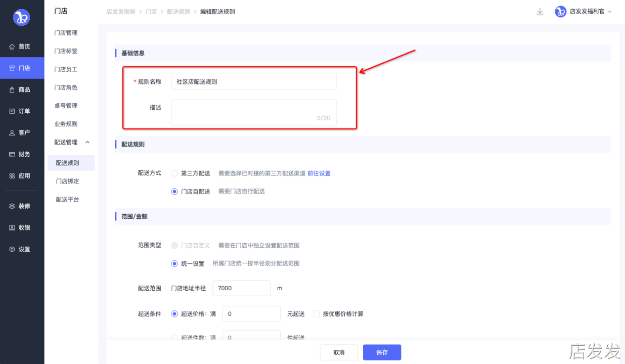Click the home icon beside 首页
Screen dimensions: 625x364
click(12, 47)
